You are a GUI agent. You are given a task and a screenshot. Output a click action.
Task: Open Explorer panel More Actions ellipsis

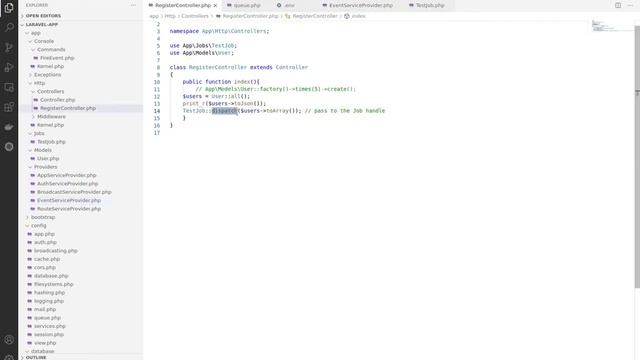pyautogui.click(x=133, y=5)
